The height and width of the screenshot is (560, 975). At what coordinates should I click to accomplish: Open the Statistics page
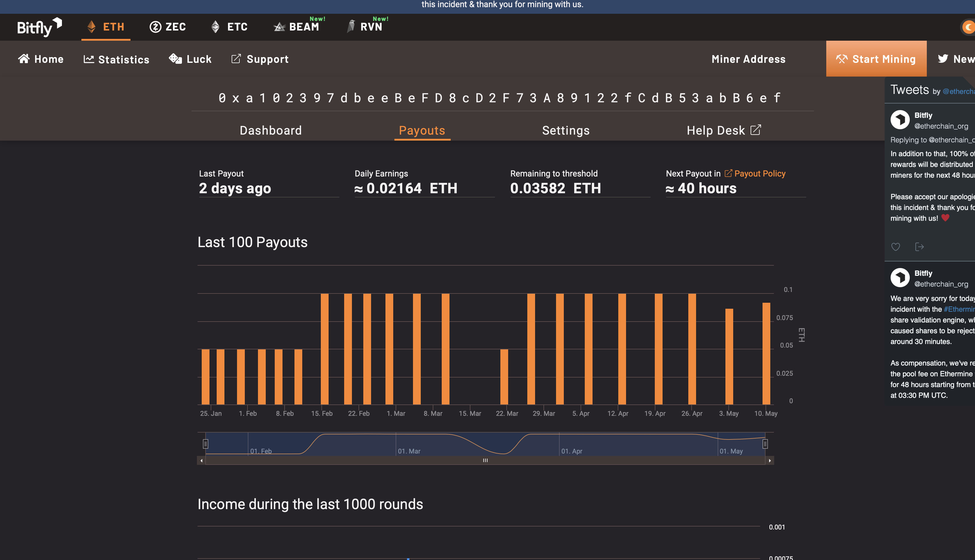[x=116, y=59]
